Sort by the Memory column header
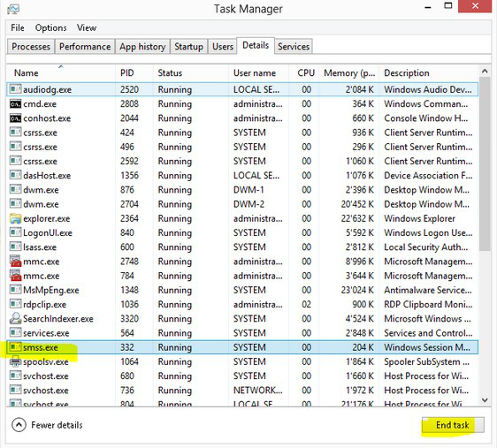Screen dimensions: 497x448 [x=348, y=72]
